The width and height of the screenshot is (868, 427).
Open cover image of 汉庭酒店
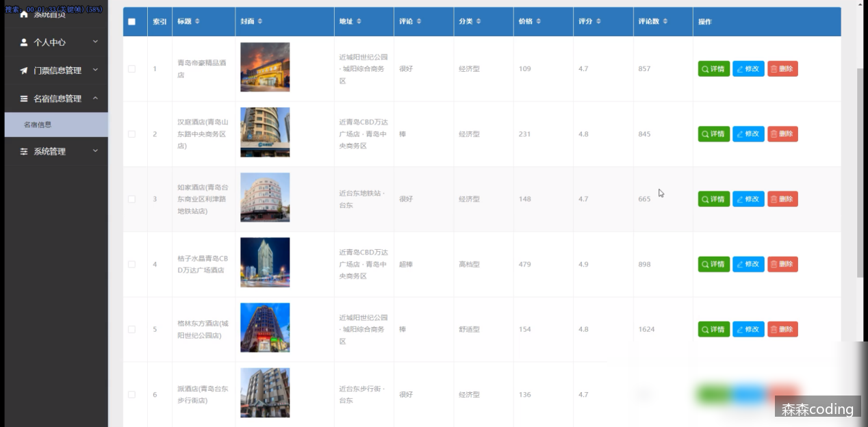pos(265,132)
